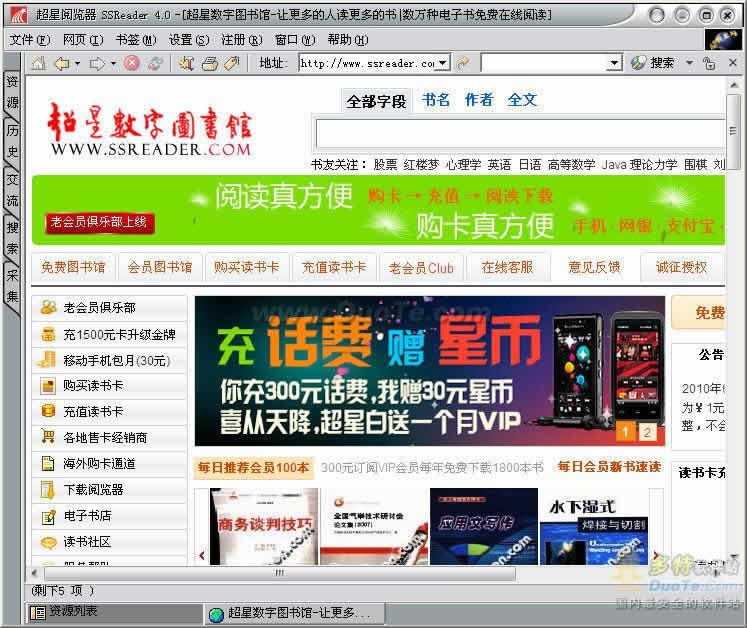
Task: Click the main book search input field
Action: (x=520, y=134)
